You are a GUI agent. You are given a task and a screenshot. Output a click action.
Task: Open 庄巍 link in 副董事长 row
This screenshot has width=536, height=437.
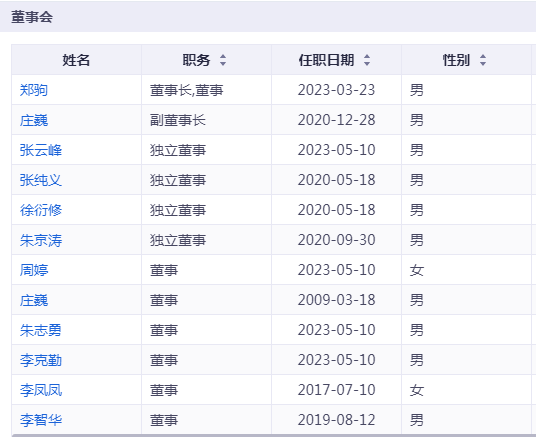[x=34, y=120]
